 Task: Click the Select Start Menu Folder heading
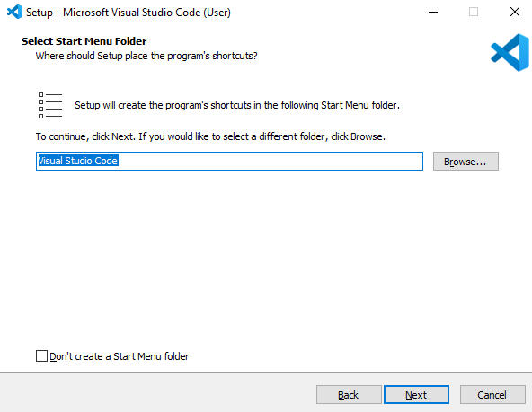(84, 41)
